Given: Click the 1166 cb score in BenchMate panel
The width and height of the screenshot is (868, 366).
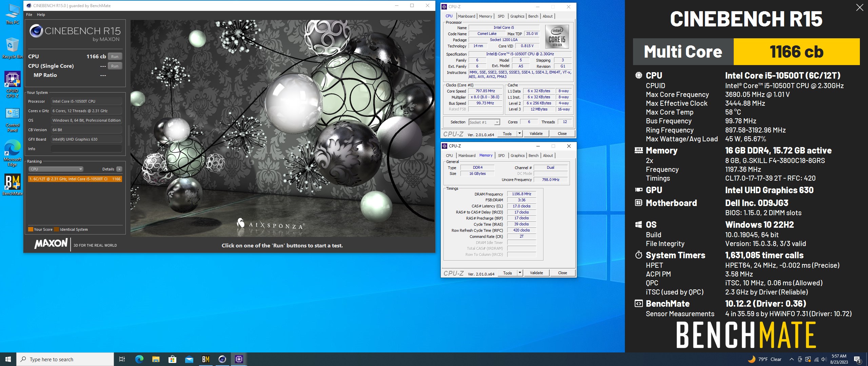Looking at the screenshot, I should 796,52.
